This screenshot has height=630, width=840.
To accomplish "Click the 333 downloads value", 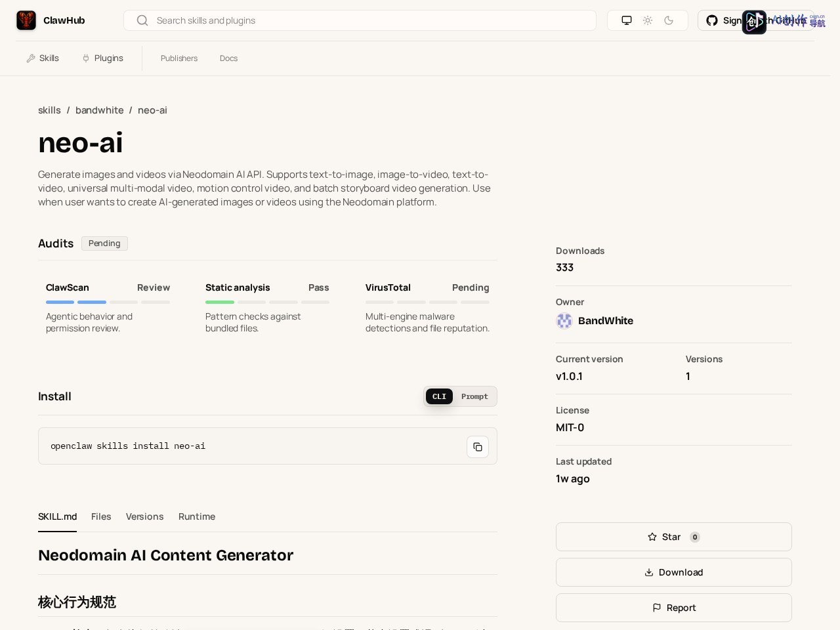I will 564,268.
